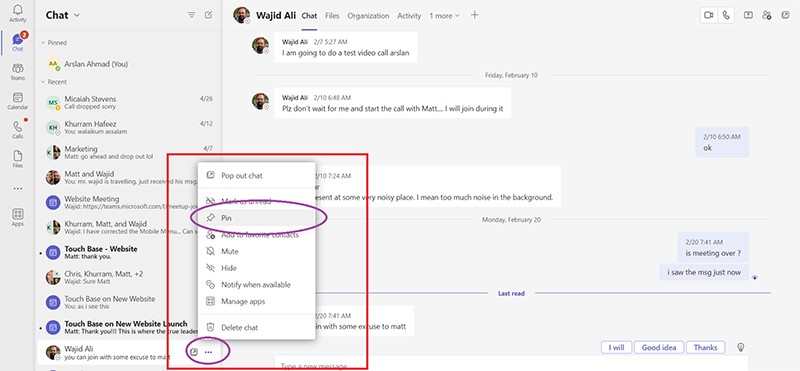Switch to the Files tab

(x=332, y=16)
